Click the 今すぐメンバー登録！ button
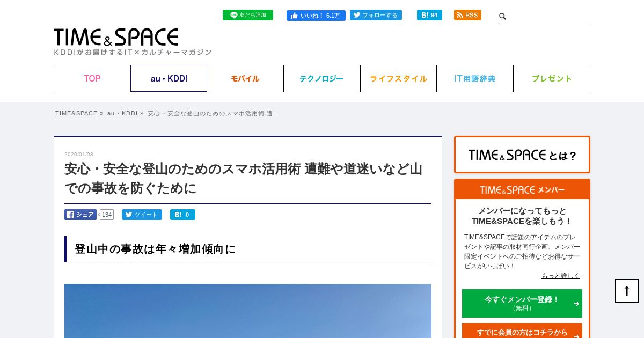Viewport: 644px width, 338px height. [x=522, y=303]
